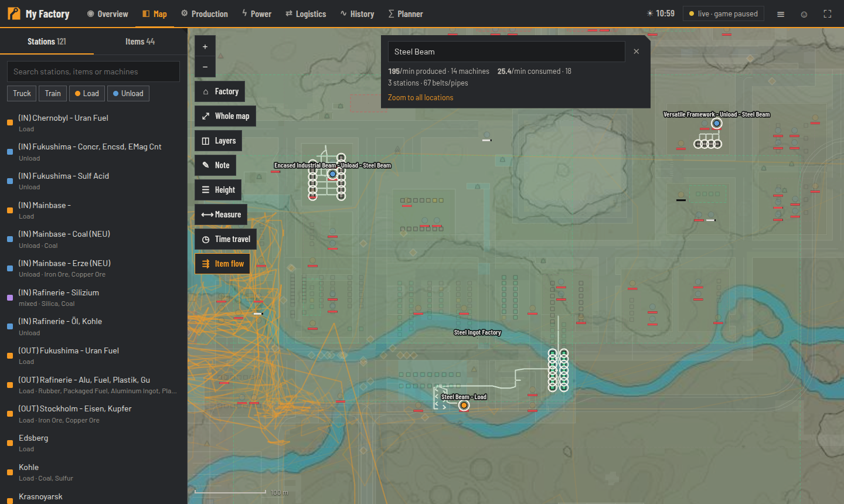Click the Versatile Framework Unload station marker

[x=717, y=124]
